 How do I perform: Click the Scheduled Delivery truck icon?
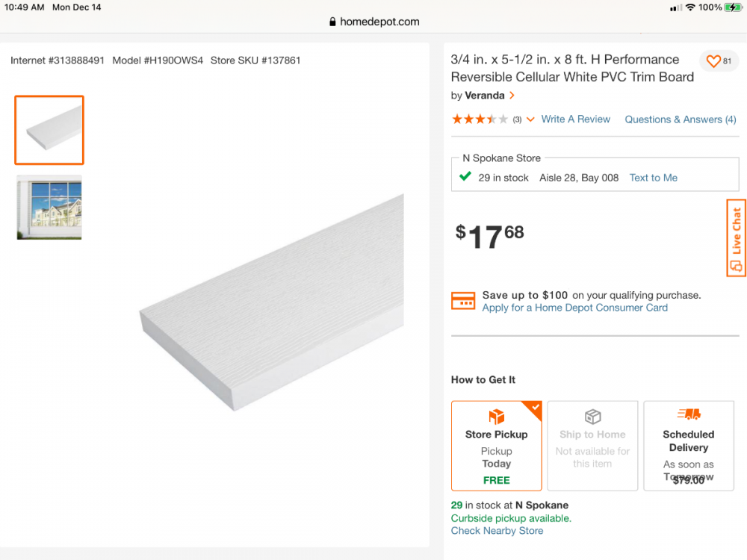pyautogui.click(x=688, y=414)
